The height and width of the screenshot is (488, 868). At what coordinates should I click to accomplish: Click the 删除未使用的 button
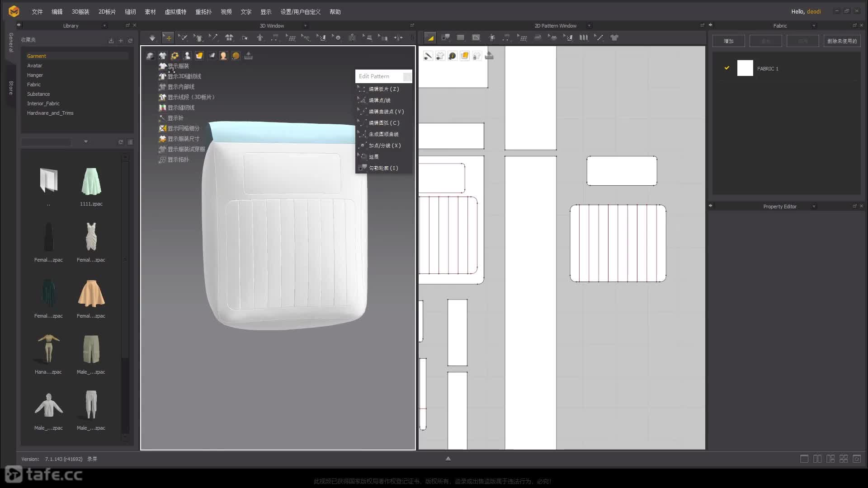pos(842,41)
